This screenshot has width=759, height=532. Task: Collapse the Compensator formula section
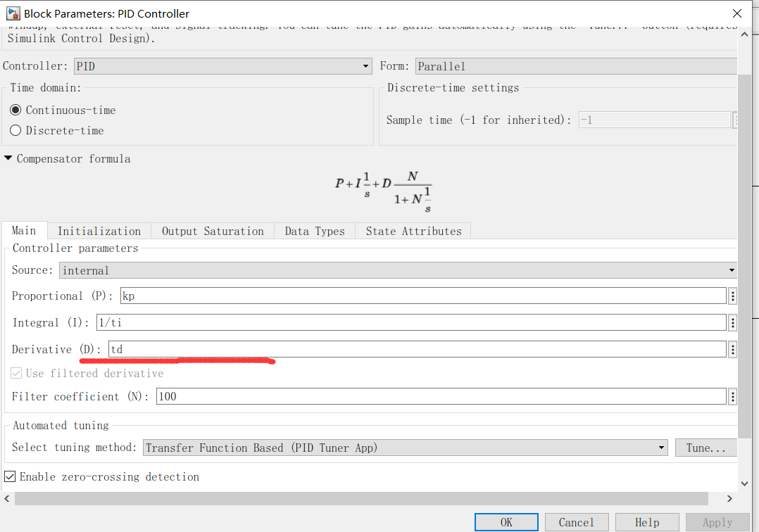tap(8, 158)
